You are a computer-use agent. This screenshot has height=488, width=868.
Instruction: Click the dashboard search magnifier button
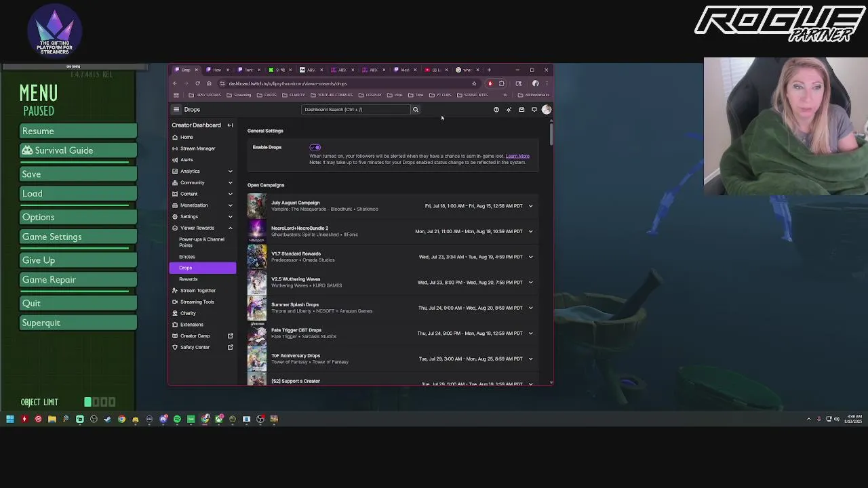pos(416,110)
